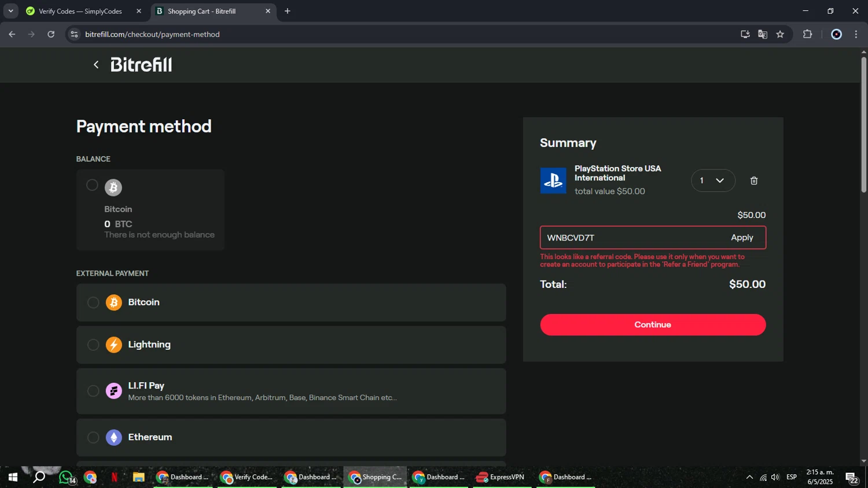Screen dimensions: 868x488
Task: Open Windows taskbar search
Action: [x=39, y=478]
